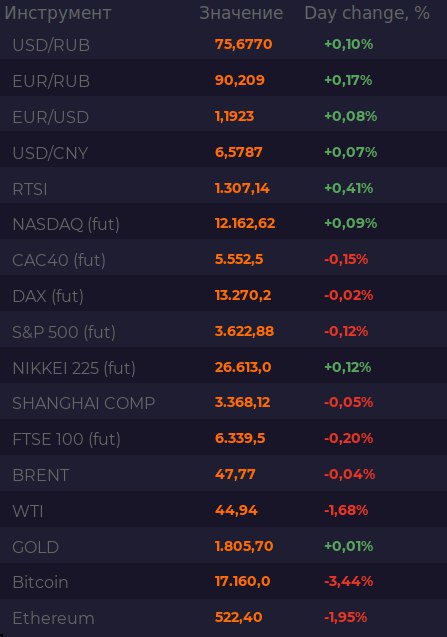This screenshot has height=637, width=447.
Task: Click the EUR/USD value 1,1923
Action: (x=234, y=117)
